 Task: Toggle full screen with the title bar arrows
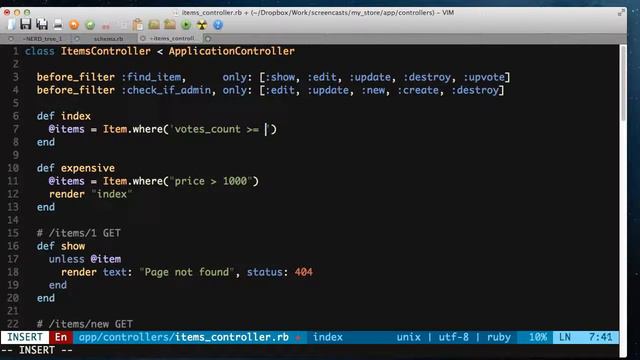click(621, 13)
